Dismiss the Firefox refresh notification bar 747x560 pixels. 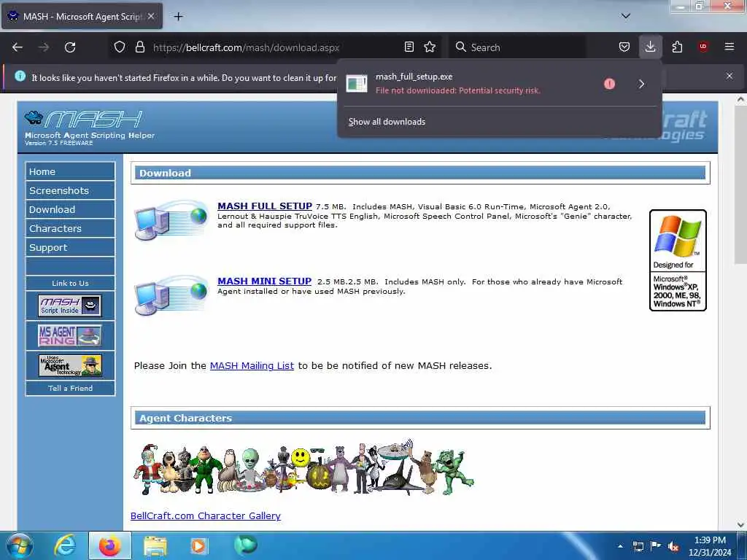(x=729, y=76)
